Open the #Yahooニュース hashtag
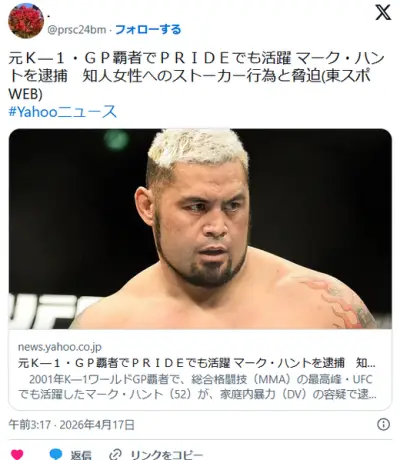Viewport: 400px width, 460px height. pos(63,112)
